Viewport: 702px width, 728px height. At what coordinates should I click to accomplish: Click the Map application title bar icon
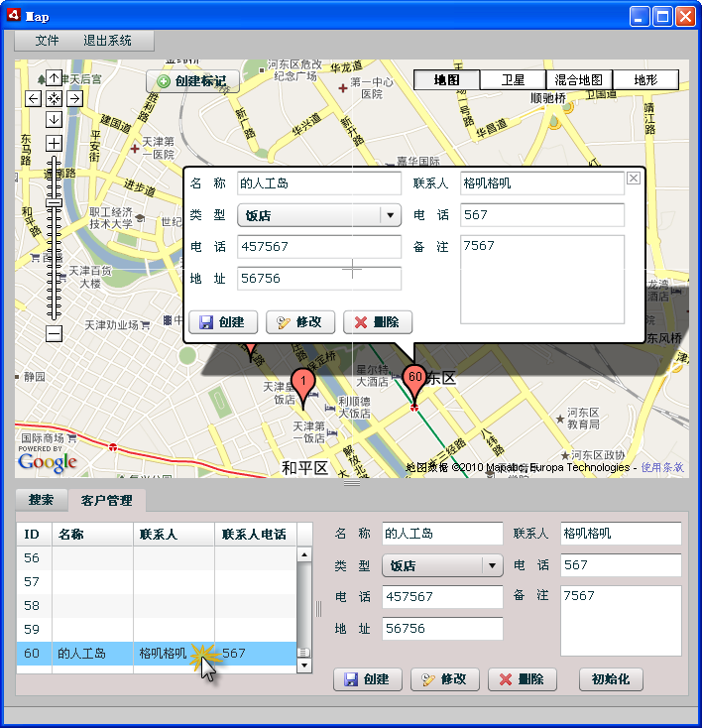point(14,15)
